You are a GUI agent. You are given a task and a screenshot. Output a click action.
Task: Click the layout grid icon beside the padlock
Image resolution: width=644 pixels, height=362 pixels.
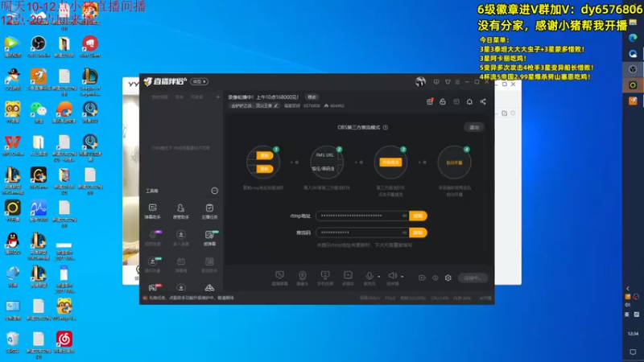click(456, 101)
